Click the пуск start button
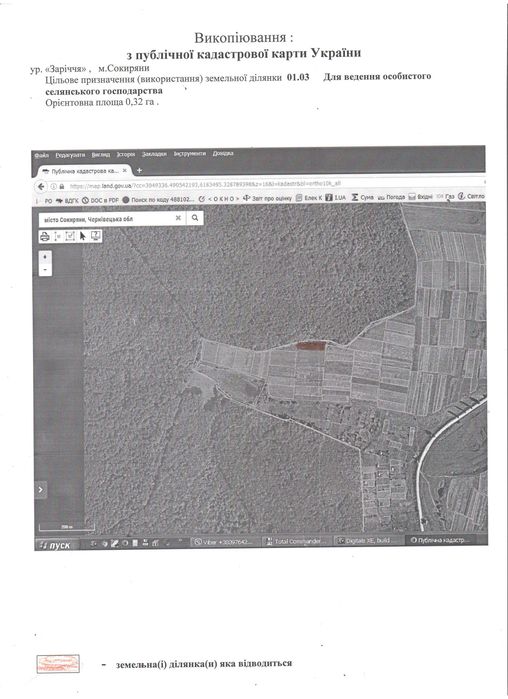 [x=56, y=545]
